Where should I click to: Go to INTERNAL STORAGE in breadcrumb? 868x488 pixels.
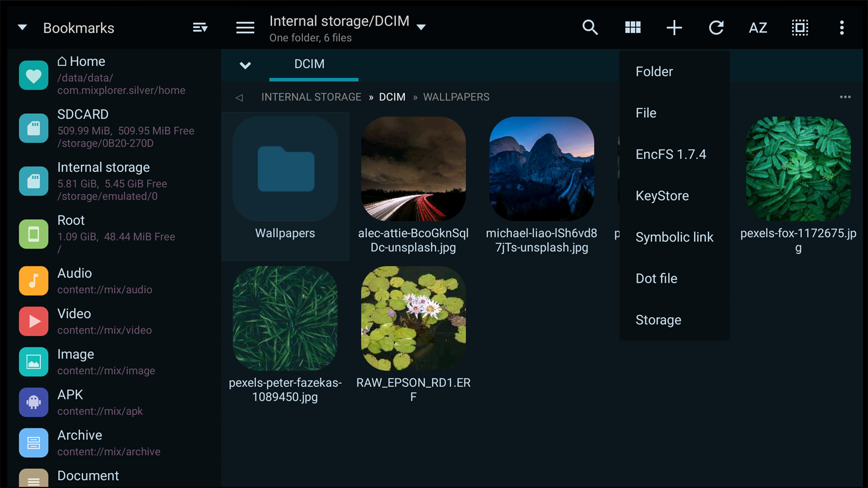coord(311,97)
